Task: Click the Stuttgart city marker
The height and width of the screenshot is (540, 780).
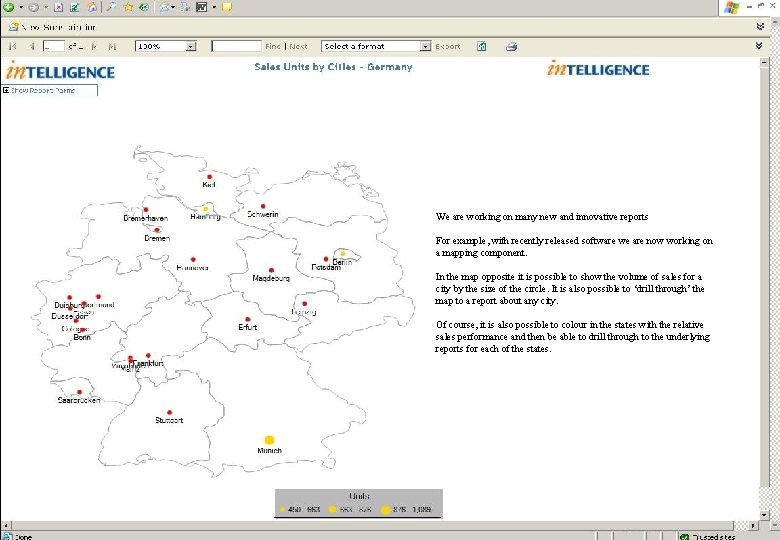Action: click(169, 412)
